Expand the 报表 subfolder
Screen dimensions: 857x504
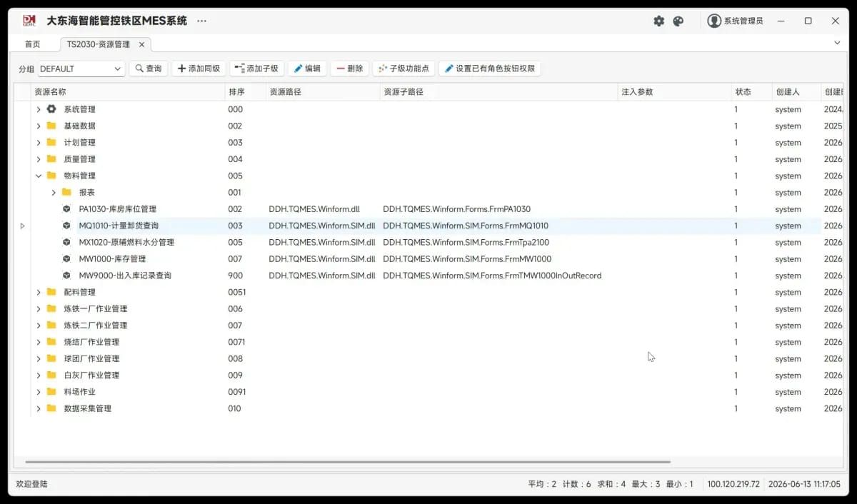[54, 193]
